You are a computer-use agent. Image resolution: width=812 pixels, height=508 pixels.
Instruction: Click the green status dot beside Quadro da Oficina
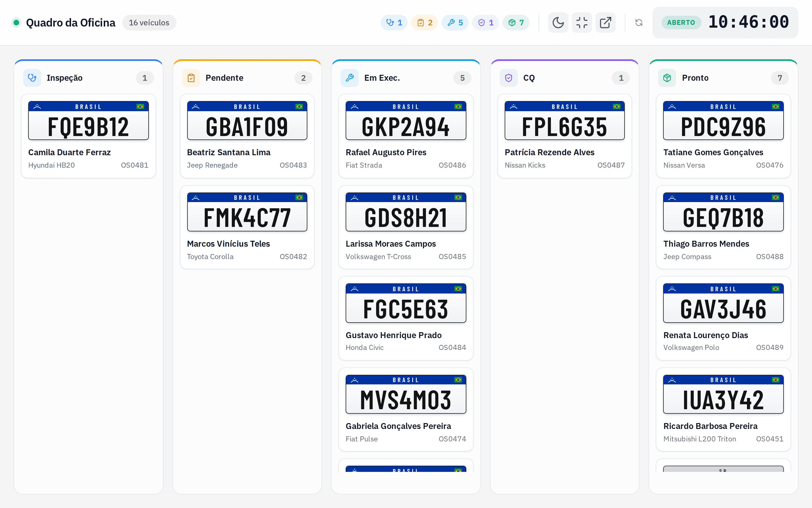(16, 23)
